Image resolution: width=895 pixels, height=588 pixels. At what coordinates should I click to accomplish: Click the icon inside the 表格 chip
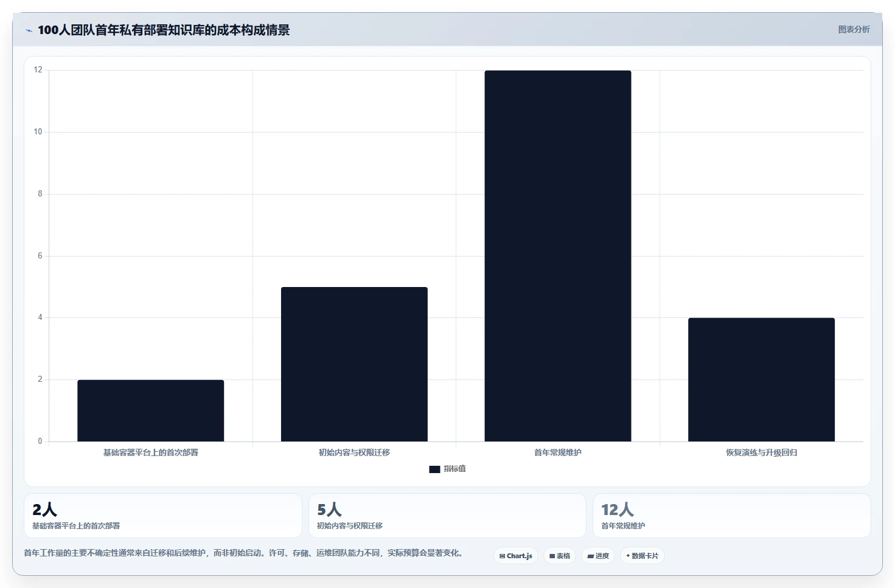click(552, 556)
